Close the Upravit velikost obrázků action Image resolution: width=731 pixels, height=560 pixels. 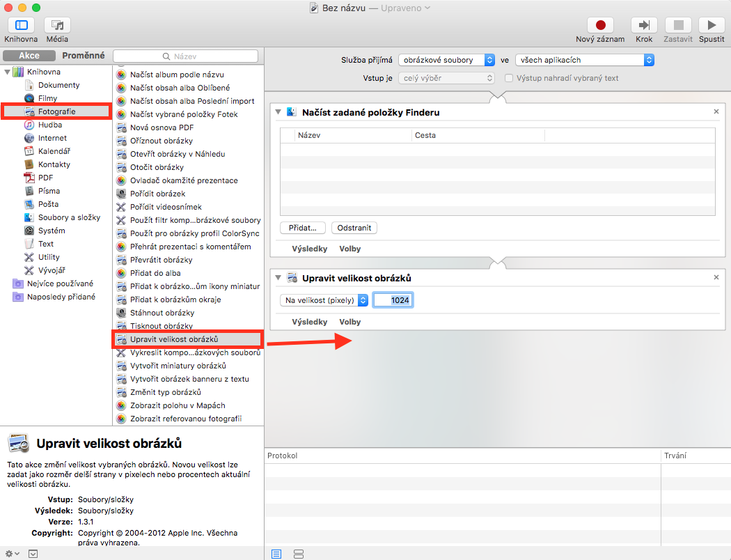coord(716,278)
